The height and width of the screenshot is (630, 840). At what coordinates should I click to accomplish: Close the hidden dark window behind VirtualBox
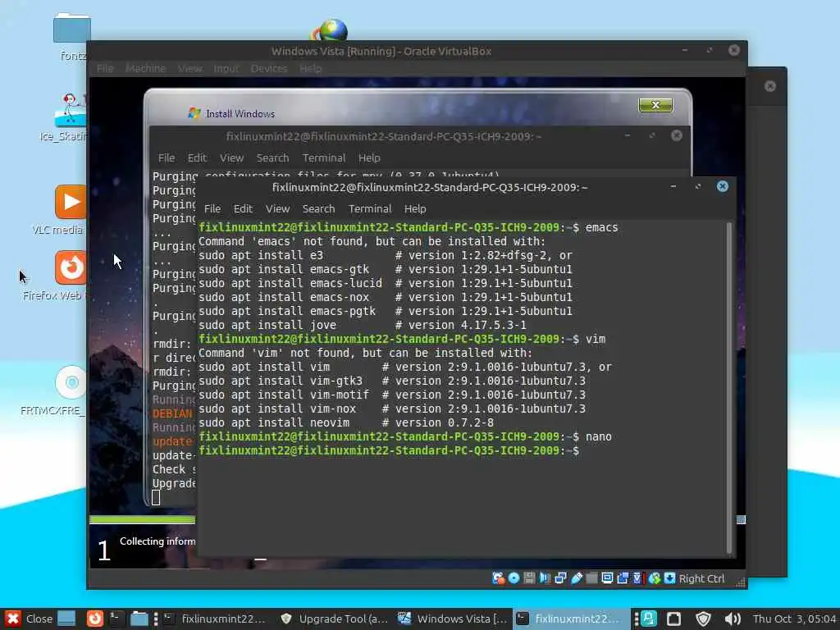[x=769, y=86]
